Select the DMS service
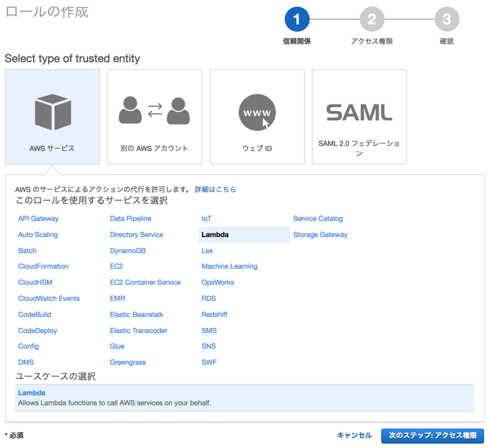Image resolution: width=489 pixels, height=448 pixels. coord(26,362)
